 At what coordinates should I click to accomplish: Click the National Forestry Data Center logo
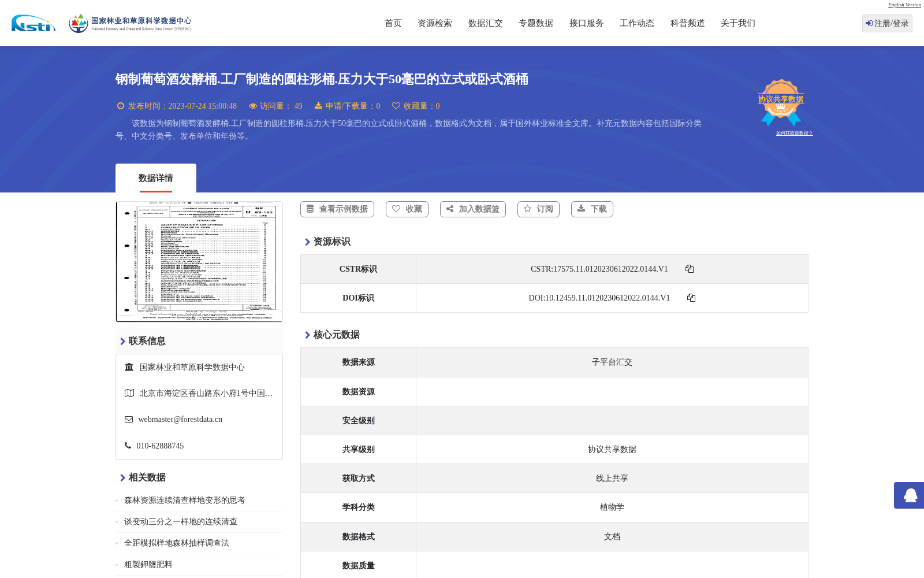pyautogui.click(x=130, y=23)
